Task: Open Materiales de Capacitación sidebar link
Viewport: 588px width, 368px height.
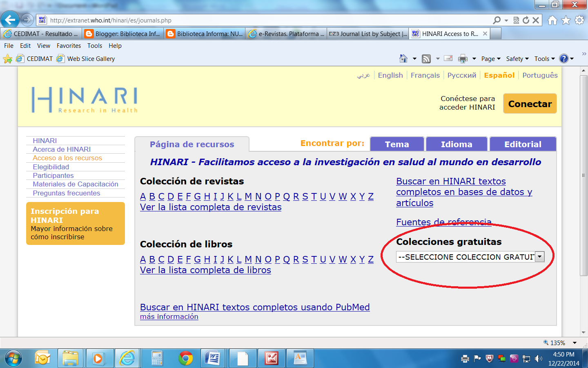Action: 76,184
